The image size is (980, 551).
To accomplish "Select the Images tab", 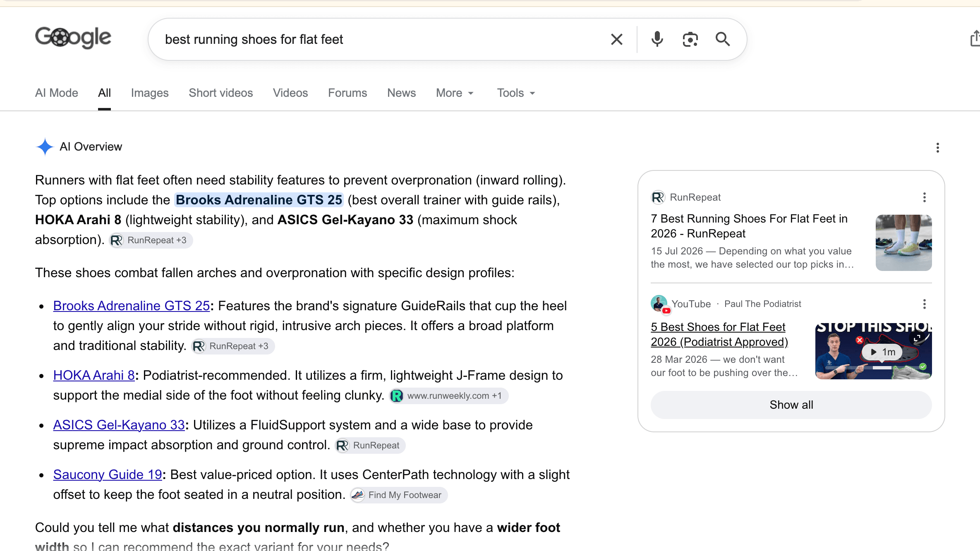I will pos(150,93).
